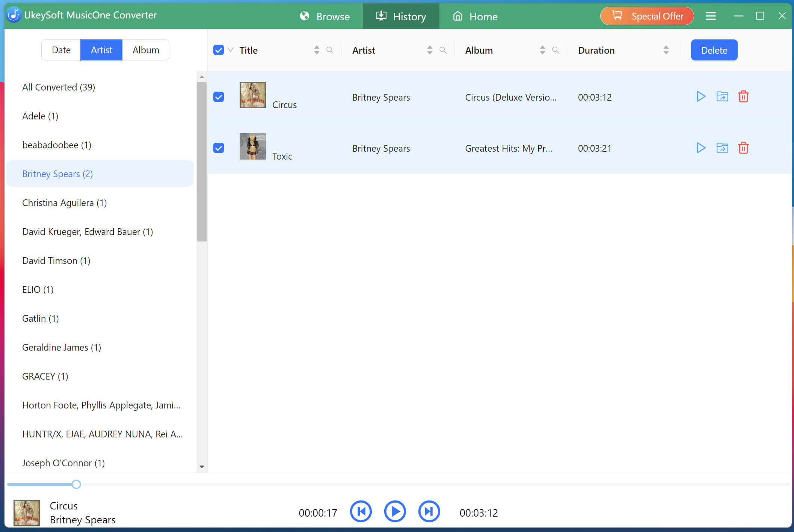This screenshot has width=794, height=532.
Task: Select Christina Aguilera (1) artist
Action: pyautogui.click(x=100, y=203)
